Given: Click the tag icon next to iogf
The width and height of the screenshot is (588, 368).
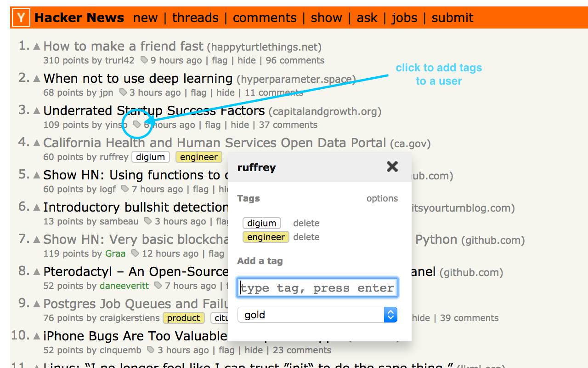Looking at the screenshot, I should point(124,189).
